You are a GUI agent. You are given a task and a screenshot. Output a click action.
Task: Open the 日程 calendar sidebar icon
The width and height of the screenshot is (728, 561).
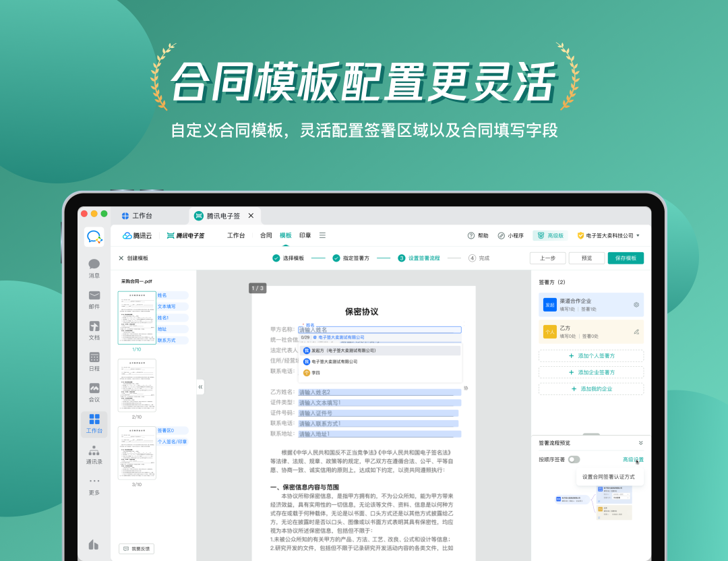point(94,361)
